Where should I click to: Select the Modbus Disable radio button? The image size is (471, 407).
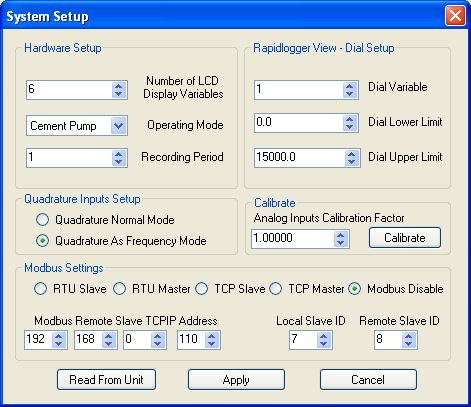point(355,289)
